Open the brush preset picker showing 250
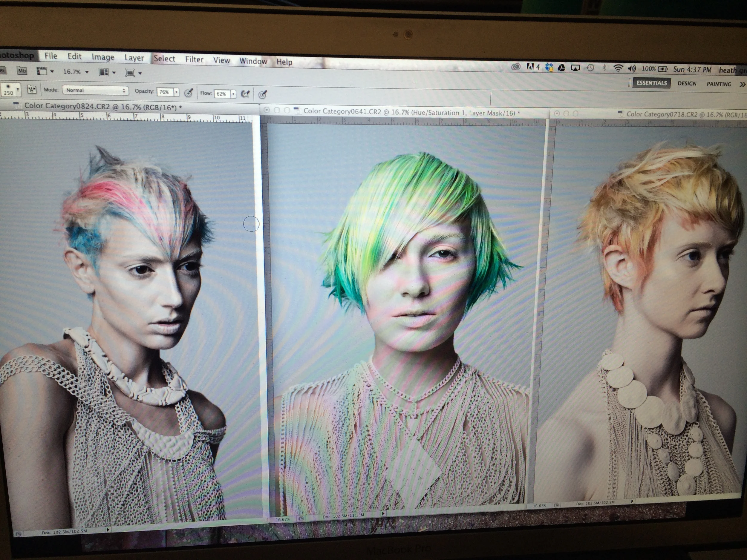 point(10,90)
